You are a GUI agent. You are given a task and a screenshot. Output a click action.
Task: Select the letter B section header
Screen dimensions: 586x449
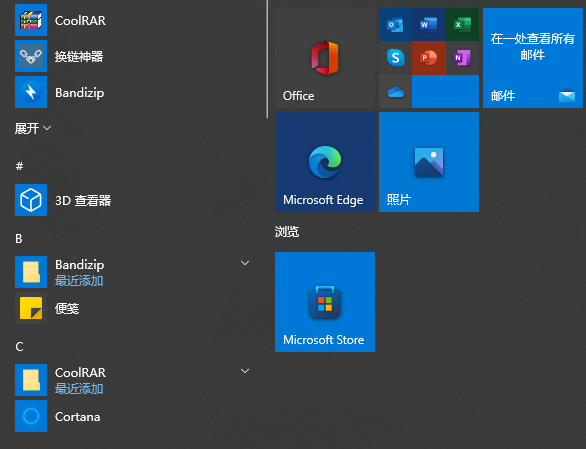[x=19, y=239]
